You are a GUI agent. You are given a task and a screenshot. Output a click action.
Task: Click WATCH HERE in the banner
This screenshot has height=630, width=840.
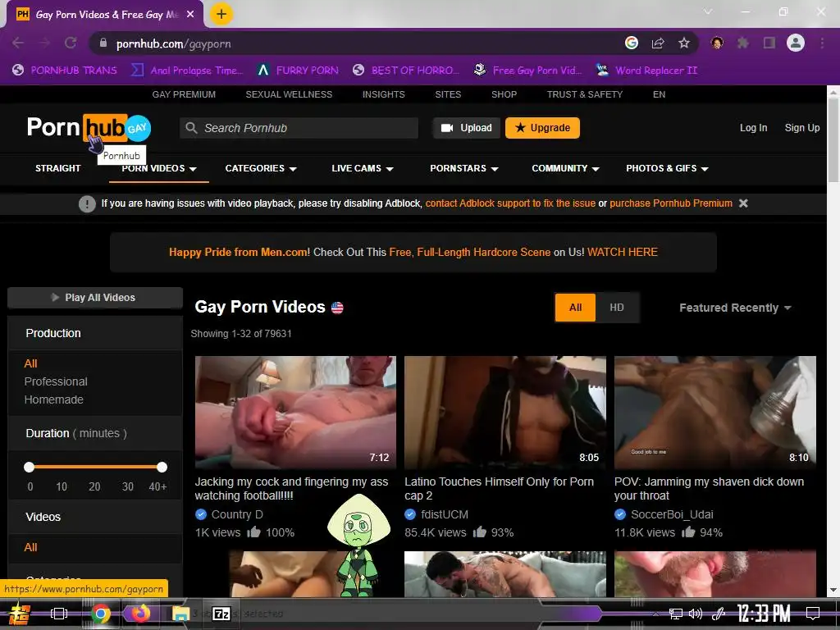pos(622,252)
